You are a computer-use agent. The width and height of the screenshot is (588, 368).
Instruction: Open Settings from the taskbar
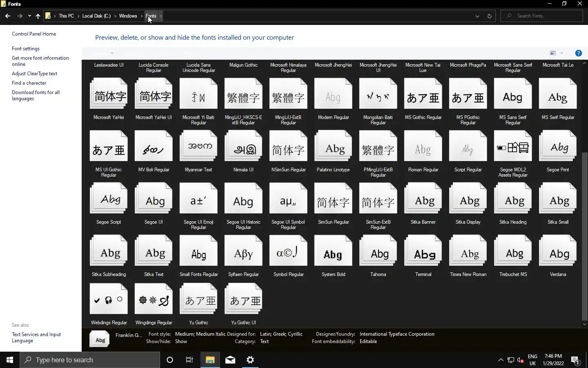[250, 360]
